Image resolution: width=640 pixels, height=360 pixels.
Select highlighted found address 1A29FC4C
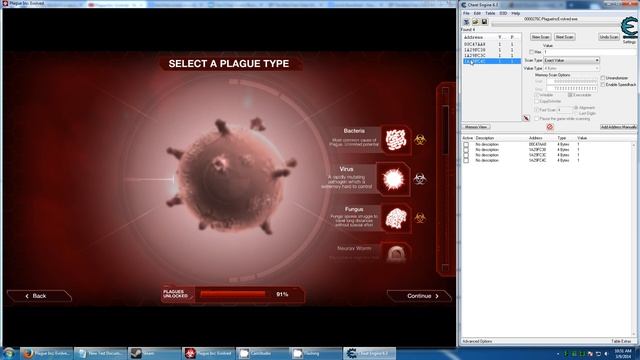pyautogui.click(x=492, y=61)
